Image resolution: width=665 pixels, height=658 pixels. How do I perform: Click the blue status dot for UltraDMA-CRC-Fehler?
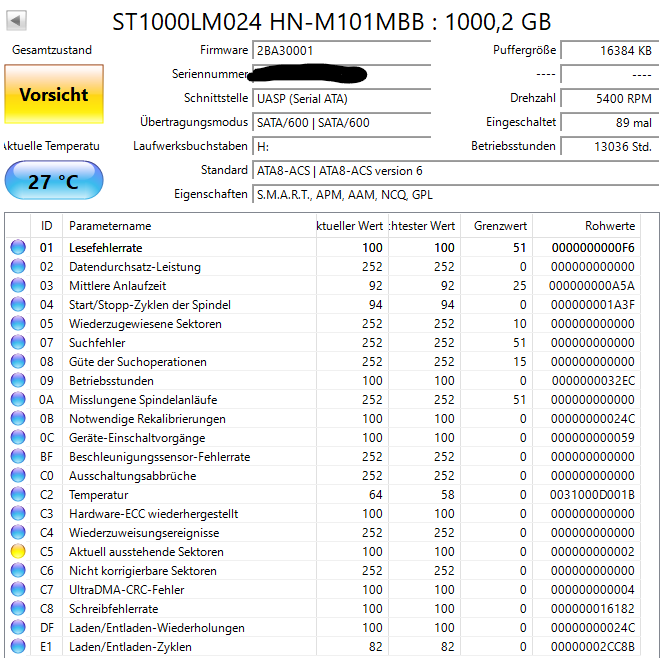pos(18,589)
